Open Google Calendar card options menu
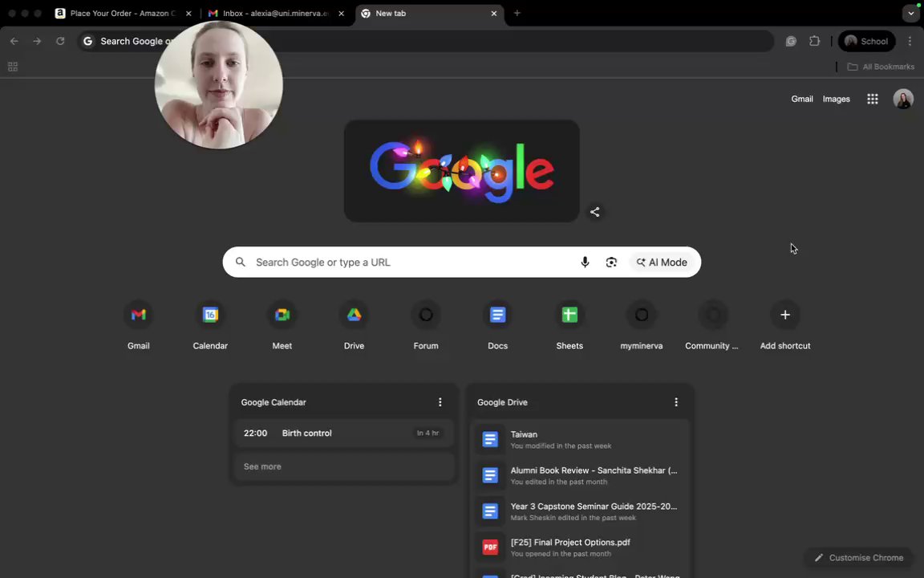The height and width of the screenshot is (578, 924). (440, 402)
